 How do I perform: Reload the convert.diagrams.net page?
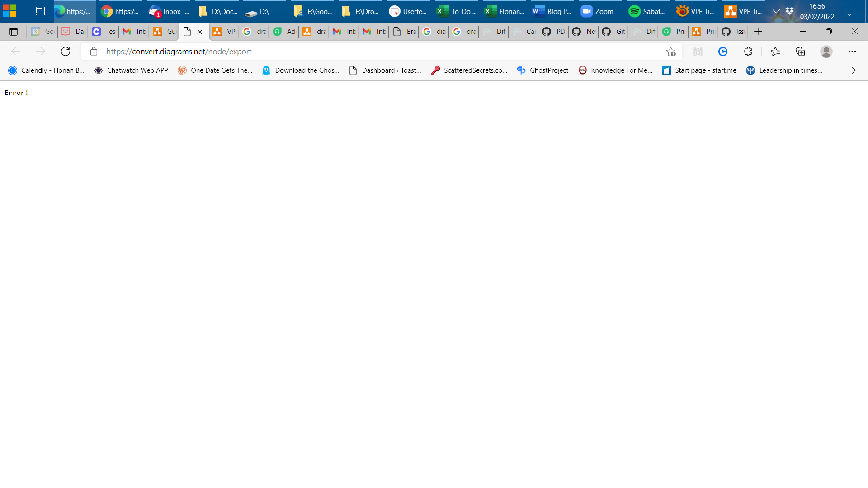coord(66,51)
